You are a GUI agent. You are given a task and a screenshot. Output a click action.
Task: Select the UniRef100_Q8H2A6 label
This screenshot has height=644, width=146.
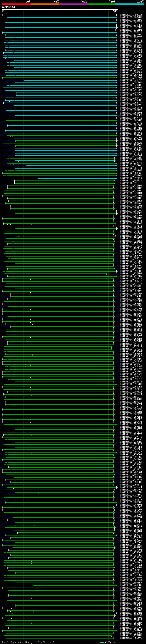click(x=131, y=203)
